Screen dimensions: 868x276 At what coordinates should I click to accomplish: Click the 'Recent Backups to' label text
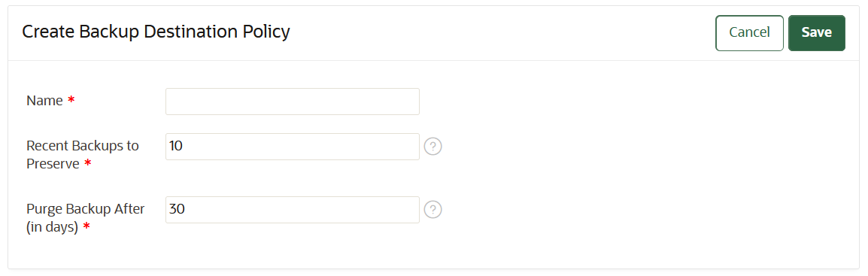coord(83,146)
